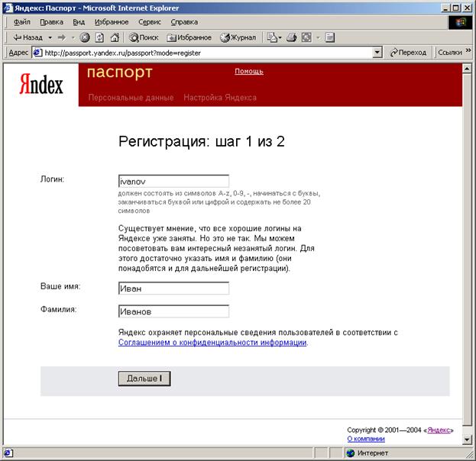Expand the address bar dropdown

[377, 53]
